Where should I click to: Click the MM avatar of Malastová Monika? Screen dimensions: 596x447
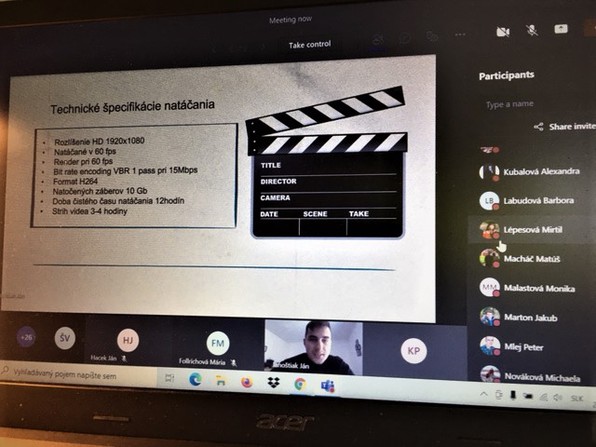[x=489, y=287]
